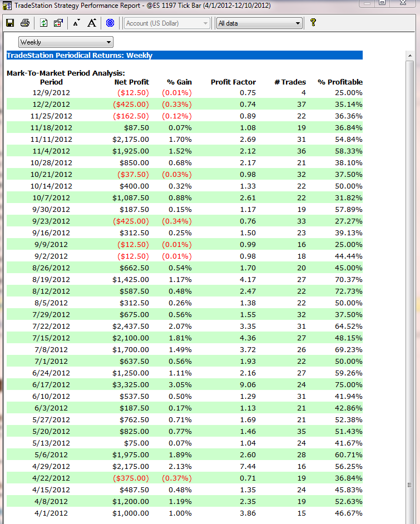This screenshot has height=524, width=420.
Task: Click net profit ($162.50) in 11/25/2012 row
Action: coord(131,116)
